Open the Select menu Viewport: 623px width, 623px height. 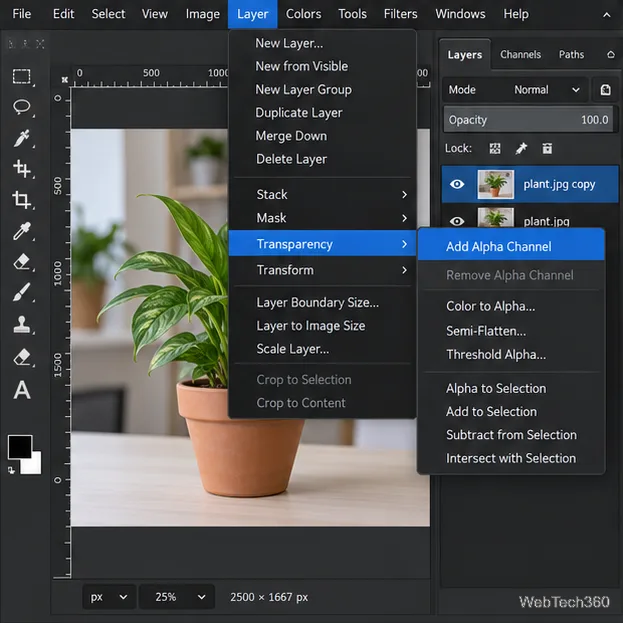click(108, 14)
